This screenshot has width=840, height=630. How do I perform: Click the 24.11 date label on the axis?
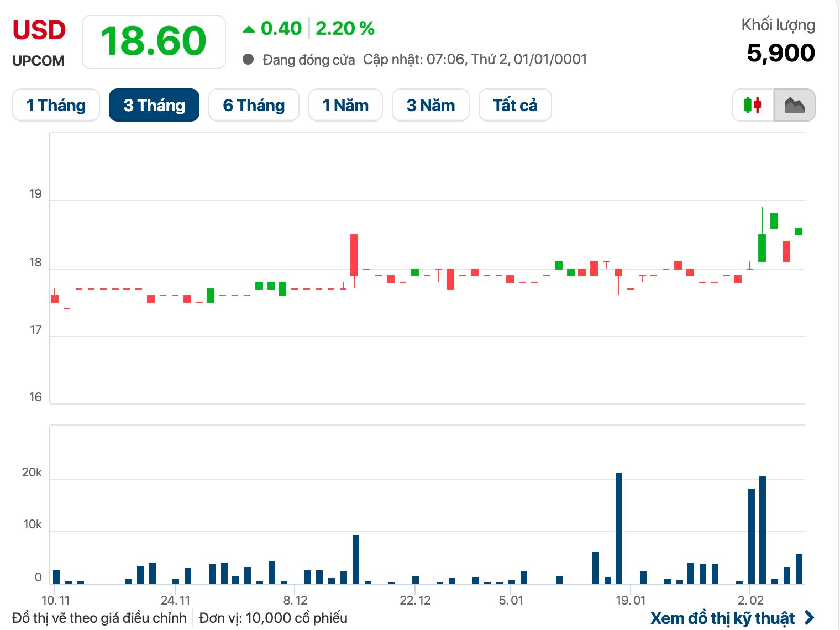175,600
